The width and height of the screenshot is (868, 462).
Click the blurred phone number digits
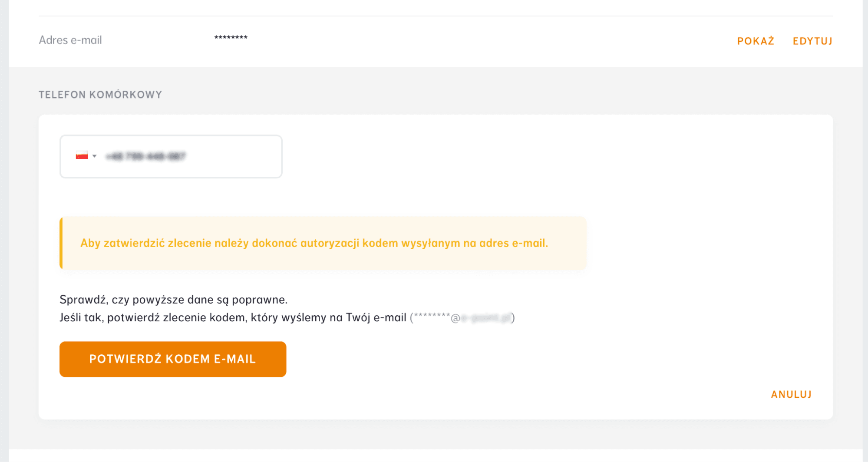[x=146, y=156]
